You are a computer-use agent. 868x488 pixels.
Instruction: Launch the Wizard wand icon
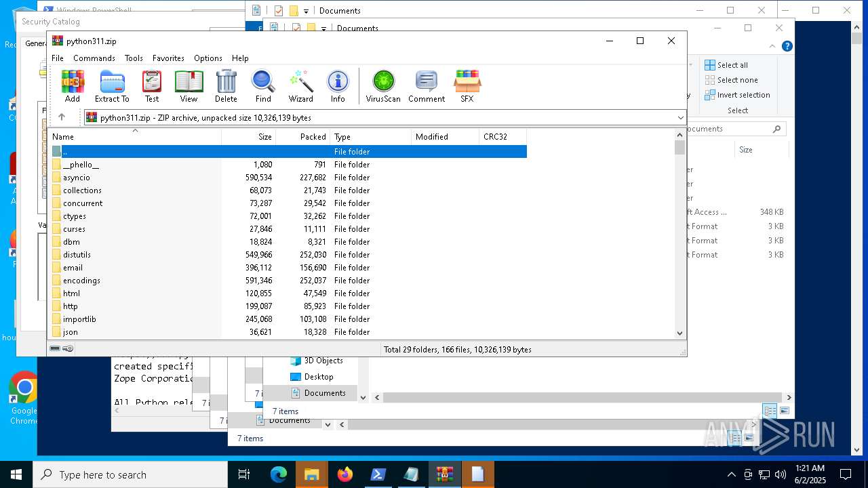pyautogui.click(x=300, y=86)
